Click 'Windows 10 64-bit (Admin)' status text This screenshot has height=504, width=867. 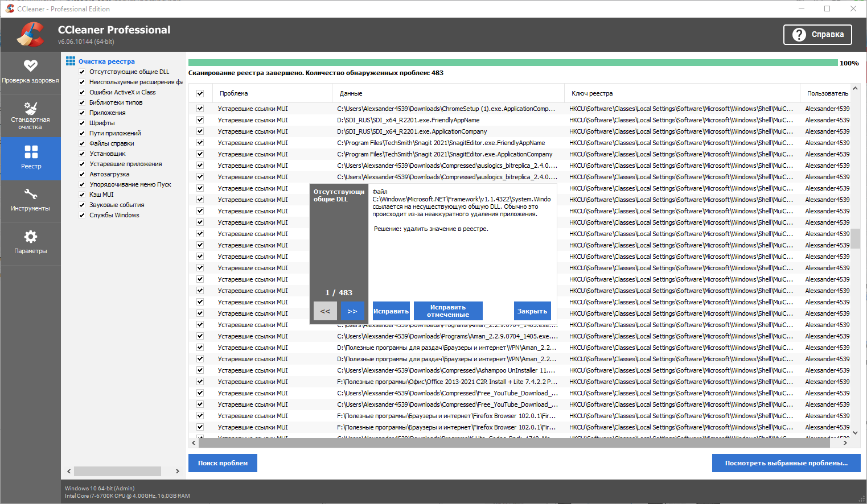pos(100,488)
